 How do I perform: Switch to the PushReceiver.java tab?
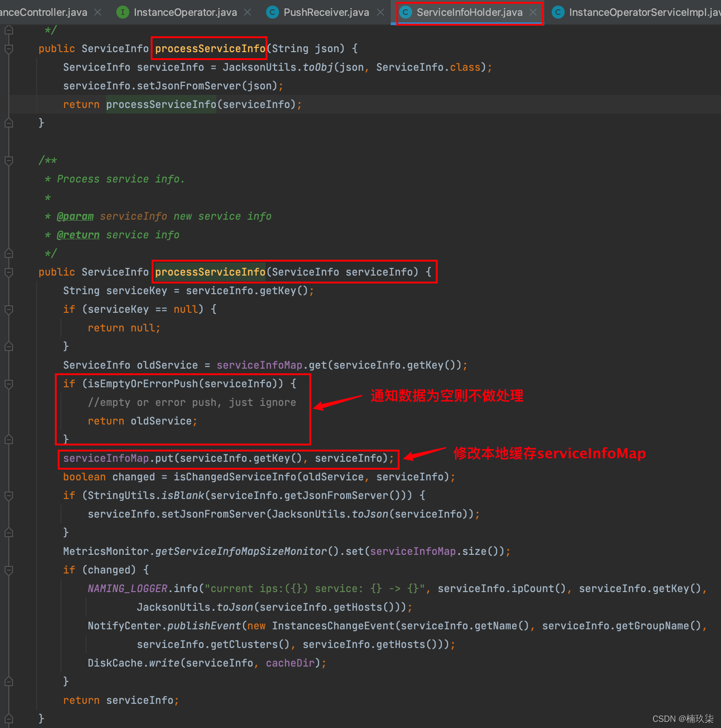pyautogui.click(x=326, y=12)
